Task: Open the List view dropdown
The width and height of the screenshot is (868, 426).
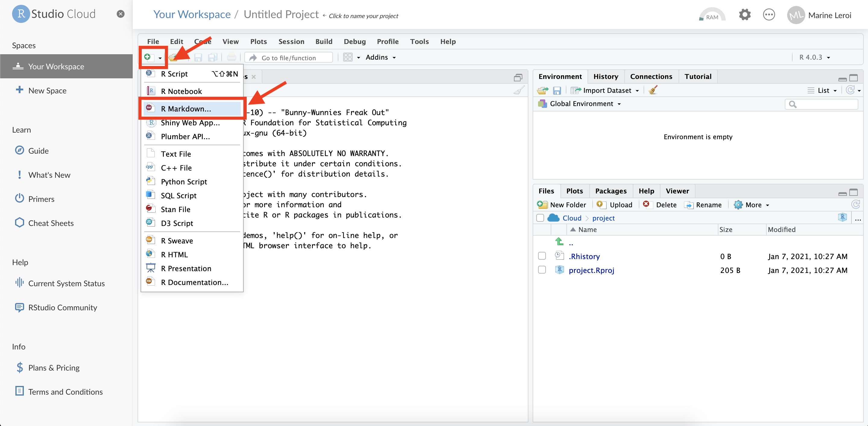Action: [822, 90]
